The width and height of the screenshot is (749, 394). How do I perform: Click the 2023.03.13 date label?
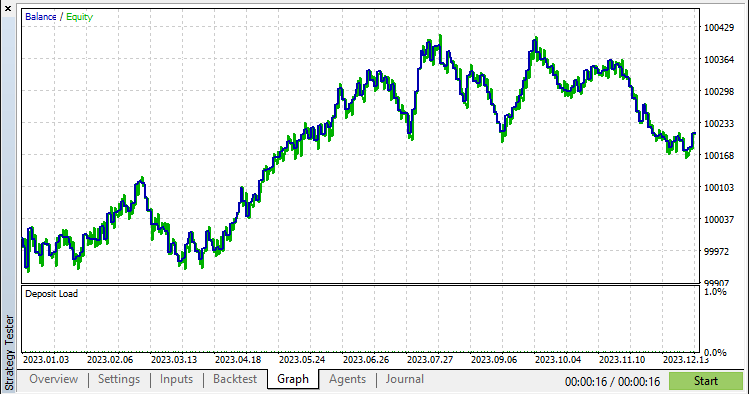pos(174,360)
